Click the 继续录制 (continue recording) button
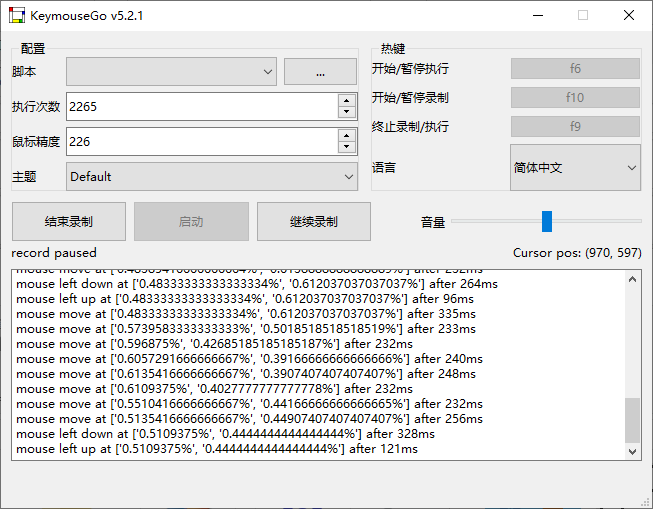Viewport: 653px width, 509px height. [314, 222]
